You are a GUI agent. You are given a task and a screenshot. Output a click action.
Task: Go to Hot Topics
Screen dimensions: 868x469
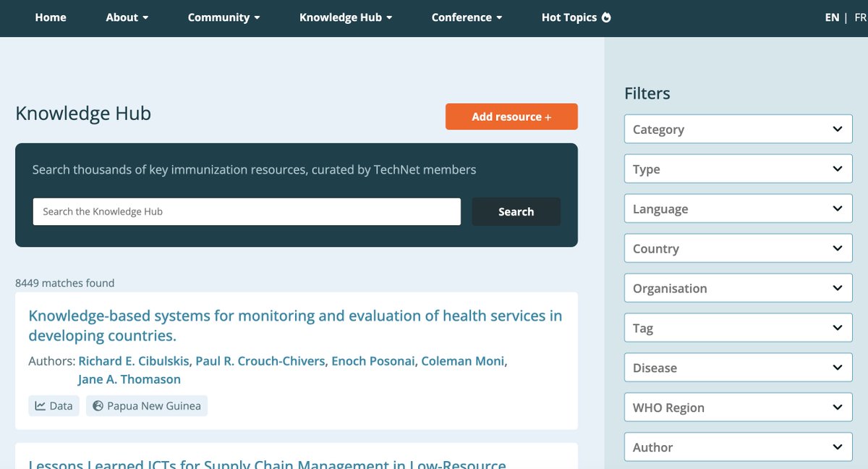click(x=576, y=17)
